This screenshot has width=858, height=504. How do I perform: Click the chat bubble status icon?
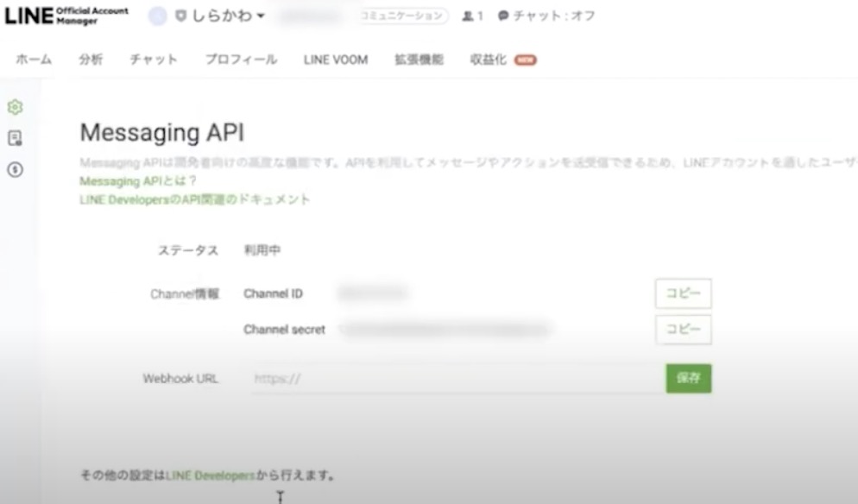pos(503,16)
